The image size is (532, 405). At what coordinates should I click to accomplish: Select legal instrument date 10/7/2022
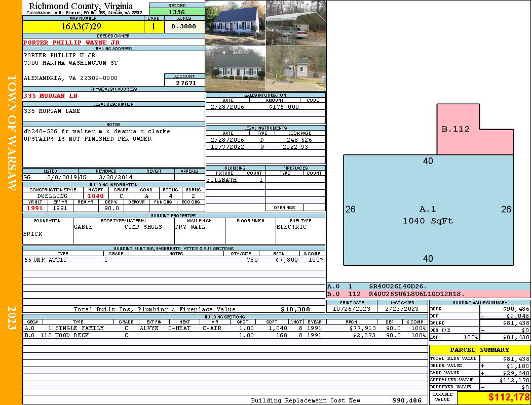(227, 147)
